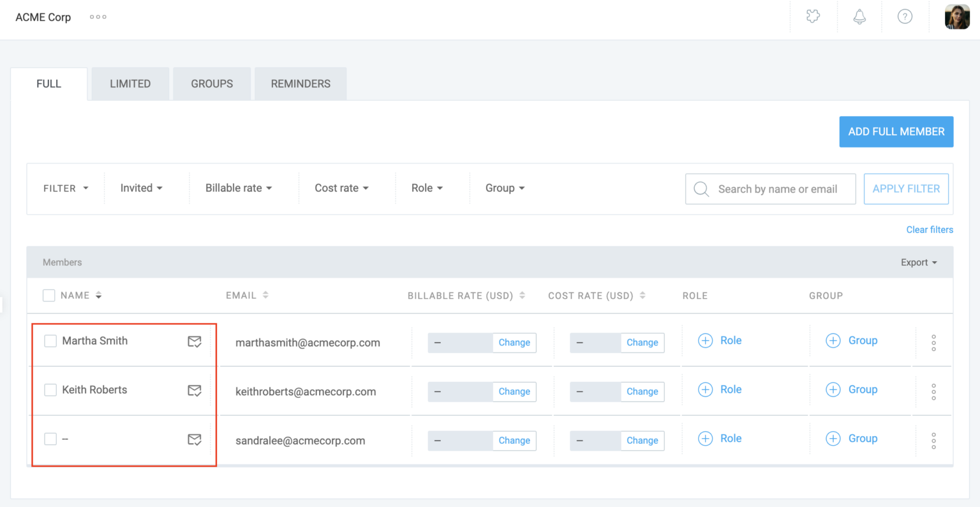Open the Cost rate filter dropdown

point(341,188)
